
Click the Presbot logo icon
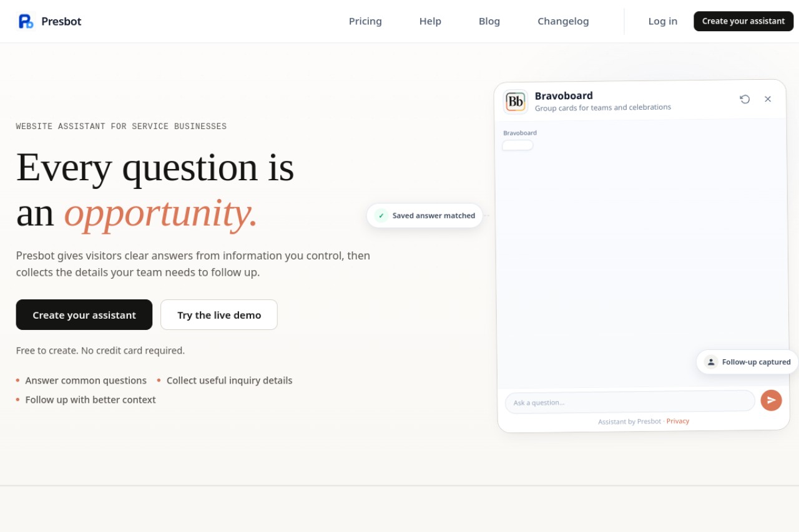click(26, 21)
